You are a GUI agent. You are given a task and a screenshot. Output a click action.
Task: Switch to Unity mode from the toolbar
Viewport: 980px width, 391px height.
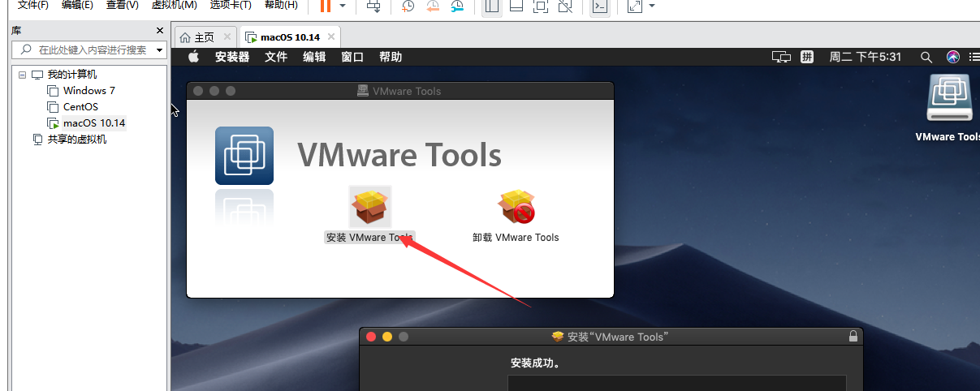[x=566, y=6]
